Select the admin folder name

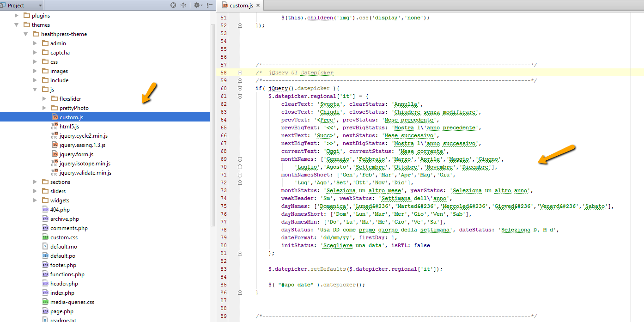pos(58,43)
